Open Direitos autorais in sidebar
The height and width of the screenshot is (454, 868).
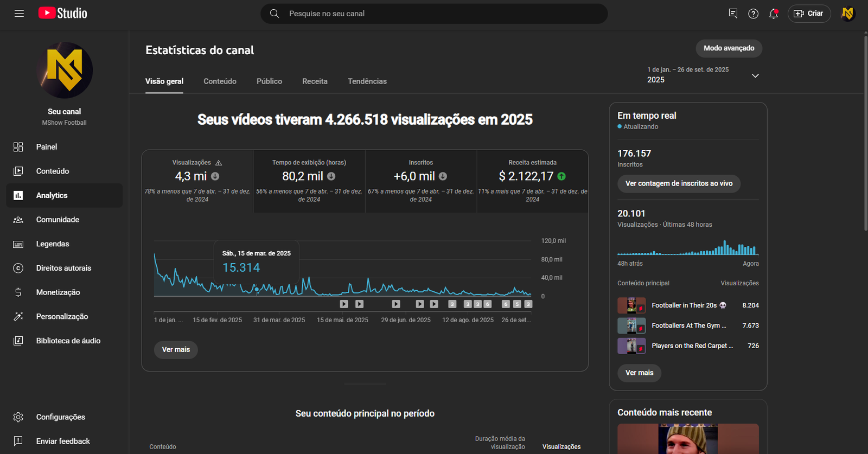tap(63, 268)
